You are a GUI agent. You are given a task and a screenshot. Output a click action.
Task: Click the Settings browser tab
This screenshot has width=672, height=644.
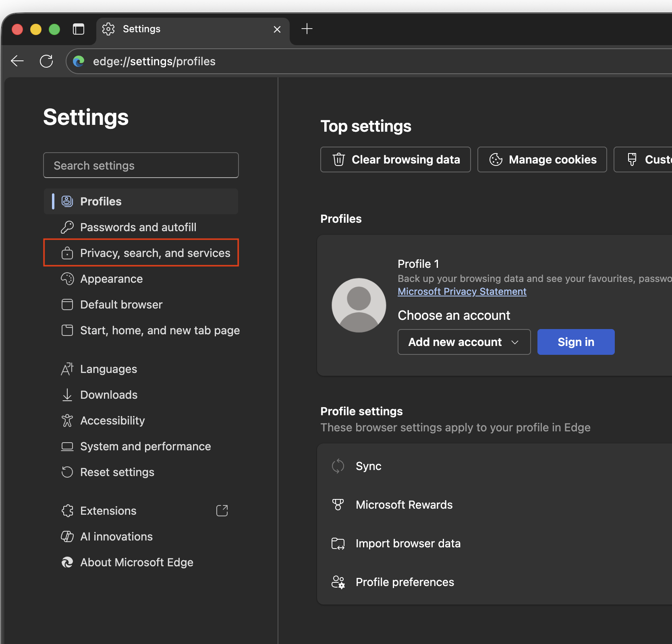[193, 30]
